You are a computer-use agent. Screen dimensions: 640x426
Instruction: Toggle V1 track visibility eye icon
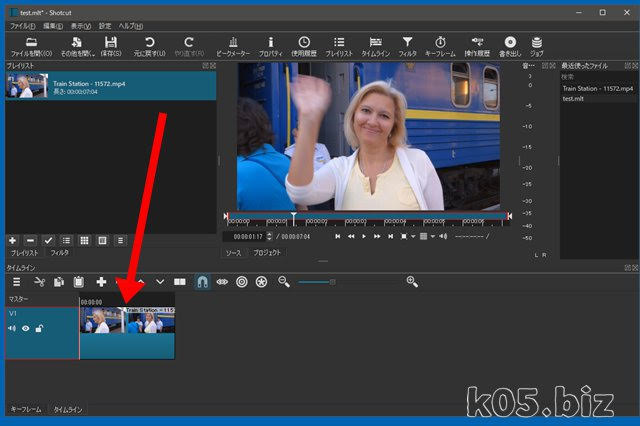[x=26, y=328]
